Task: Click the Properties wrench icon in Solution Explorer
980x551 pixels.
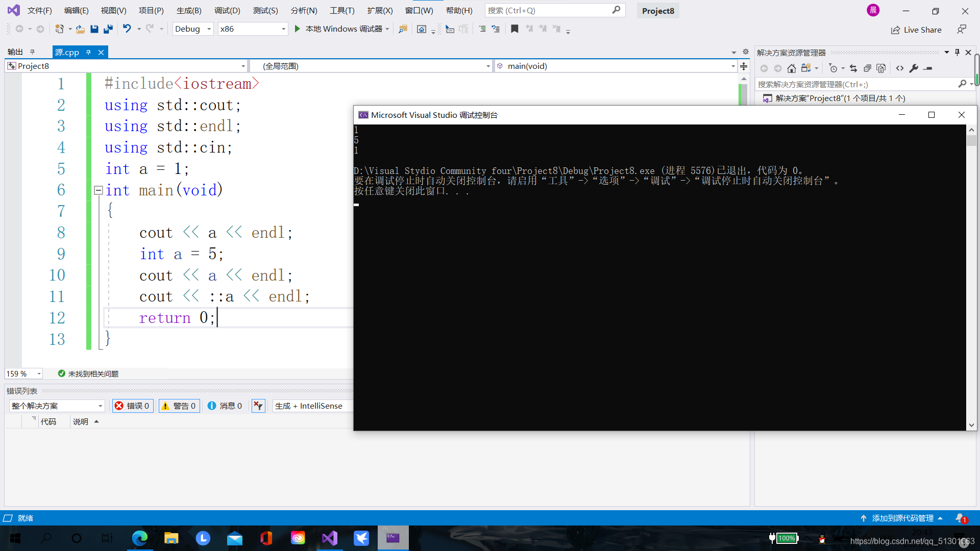Action: [x=914, y=68]
